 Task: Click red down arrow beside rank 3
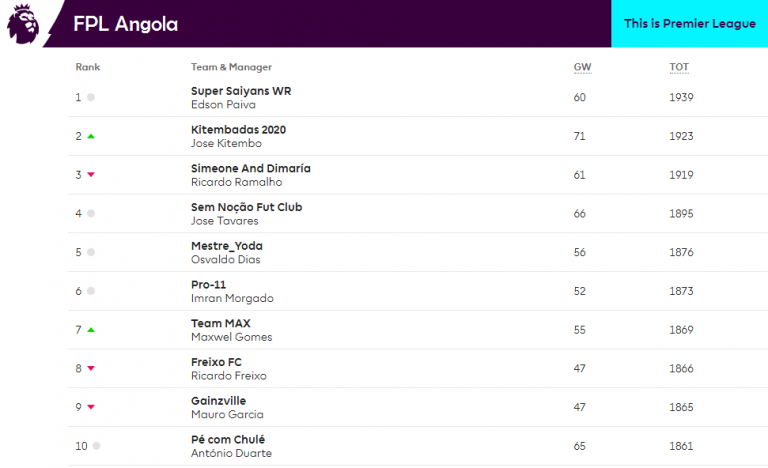tap(91, 175)
